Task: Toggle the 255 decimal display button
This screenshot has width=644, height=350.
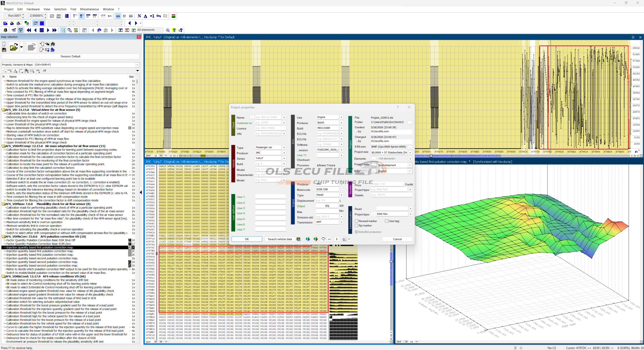Action: pyautogui.click(x=118, y=16)
